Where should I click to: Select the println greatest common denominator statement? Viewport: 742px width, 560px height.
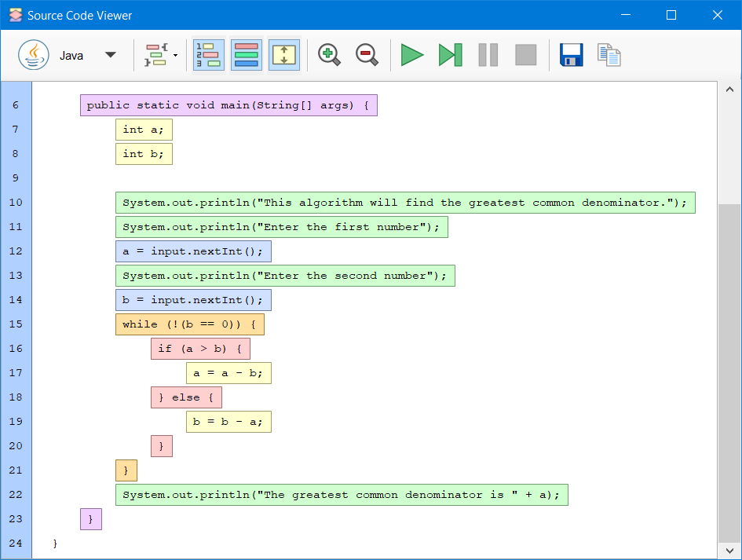[341, 494]
